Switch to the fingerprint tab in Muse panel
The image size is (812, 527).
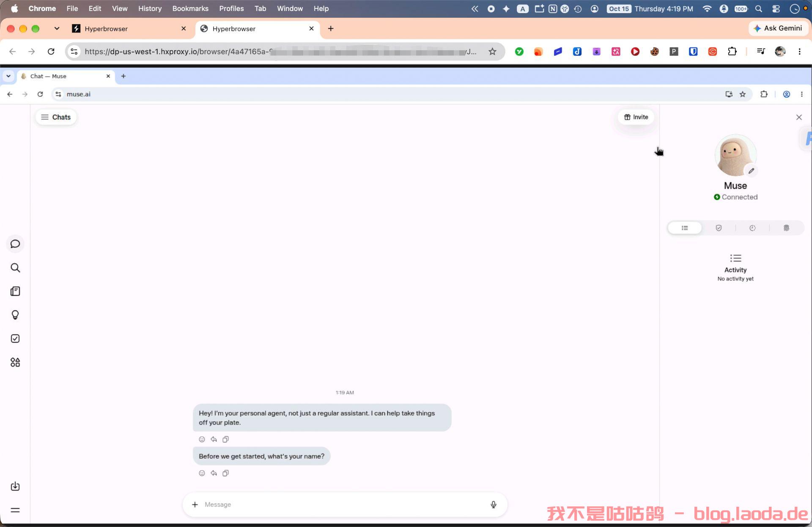tap(786, 228)
